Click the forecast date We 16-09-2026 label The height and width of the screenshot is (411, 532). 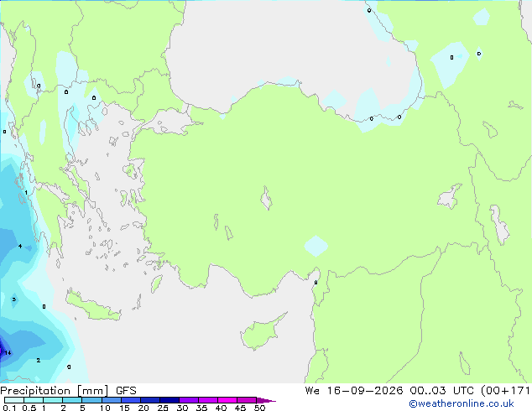point(354,390)
